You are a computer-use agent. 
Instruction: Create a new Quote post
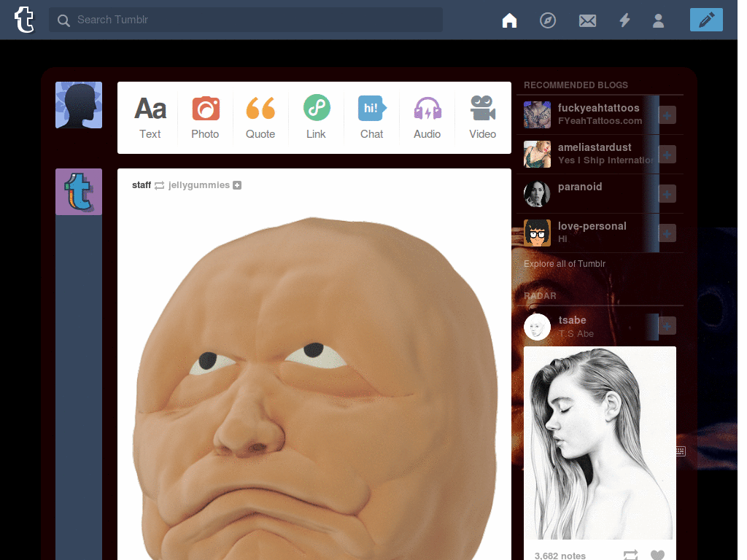pos(260,117)
